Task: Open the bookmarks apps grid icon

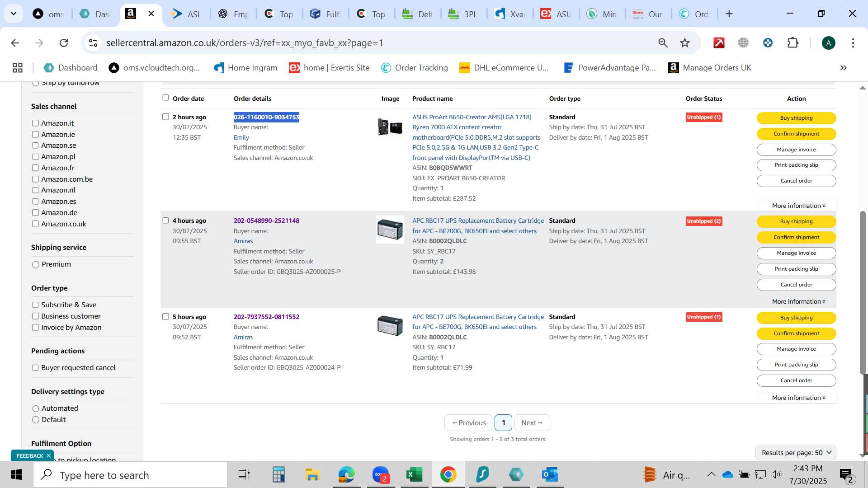Action: pyautogui.click(x=18, y=68)
